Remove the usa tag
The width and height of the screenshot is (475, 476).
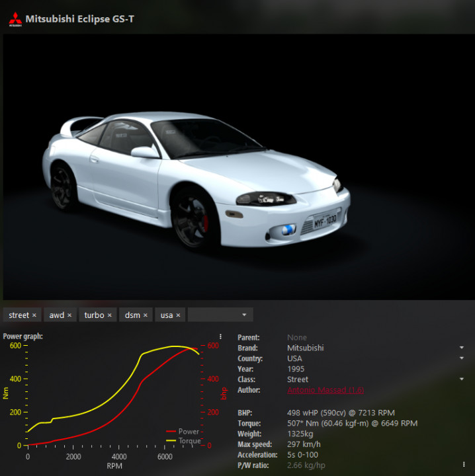pos(178,315)
